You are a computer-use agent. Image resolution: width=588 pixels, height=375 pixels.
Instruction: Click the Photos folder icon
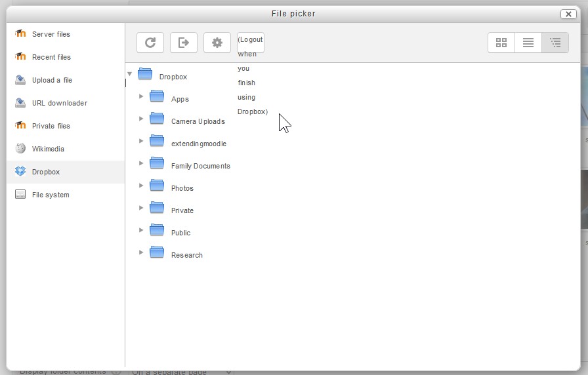pos(157,186)
